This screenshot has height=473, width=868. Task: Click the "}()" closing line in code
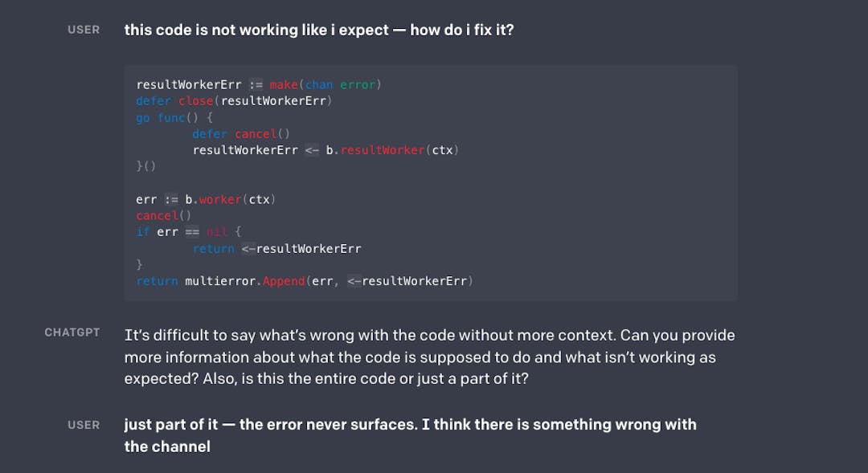tap(145, 166)
